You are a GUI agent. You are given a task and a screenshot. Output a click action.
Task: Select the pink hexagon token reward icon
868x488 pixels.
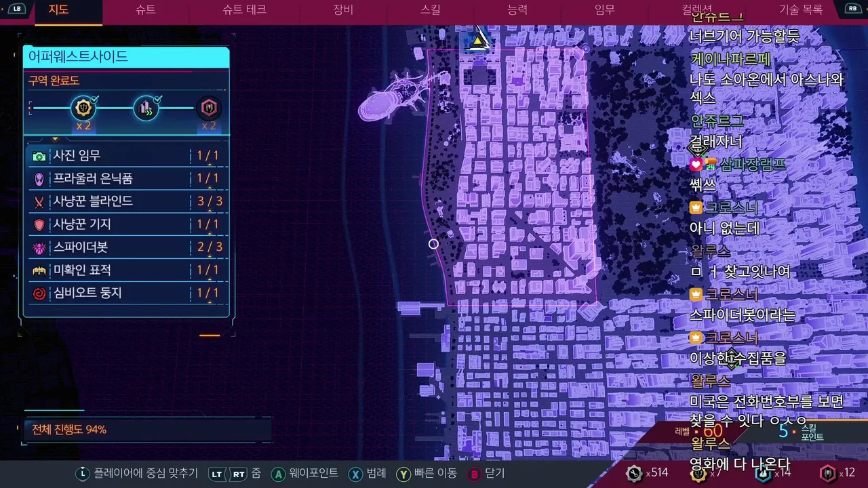click(208, 108)
